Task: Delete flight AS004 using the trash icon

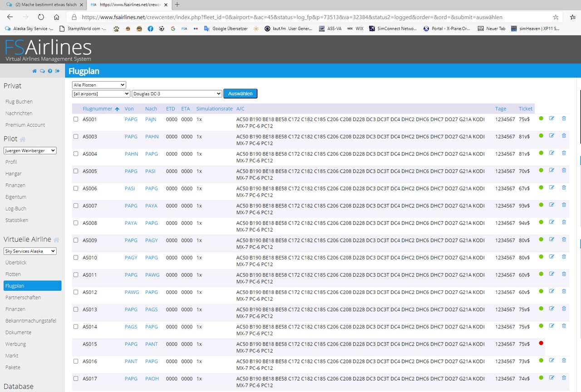Action: tap(564, 153)
